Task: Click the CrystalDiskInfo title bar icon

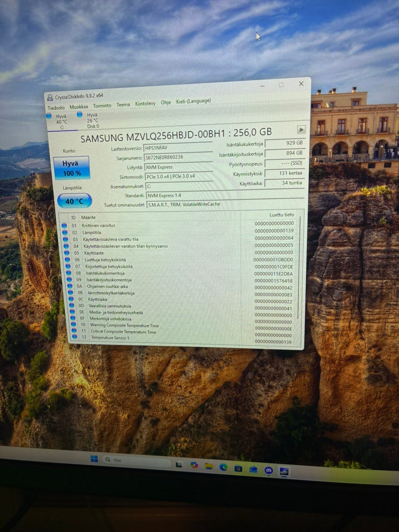Action: tap(50, 98)
